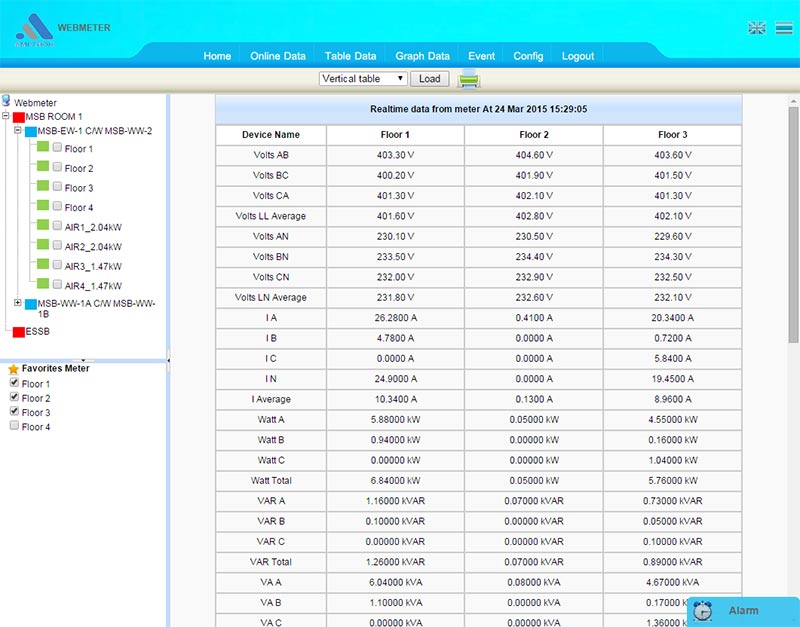Click the Load button
This screenshot has width=800, height=627.
[x=430, y=79]
